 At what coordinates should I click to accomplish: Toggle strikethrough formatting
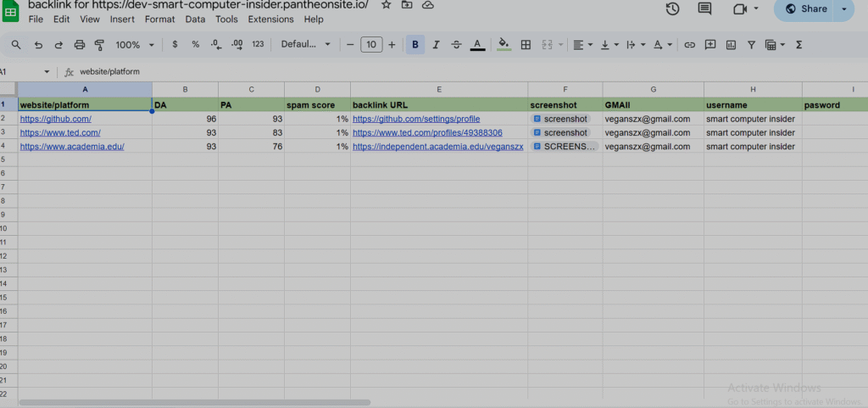[457, 45]
